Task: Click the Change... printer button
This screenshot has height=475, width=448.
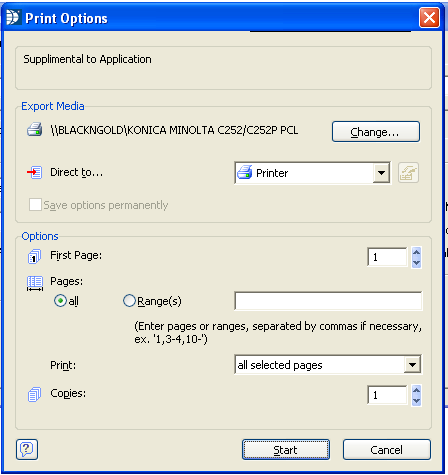Action: click(x=376, y=132)
